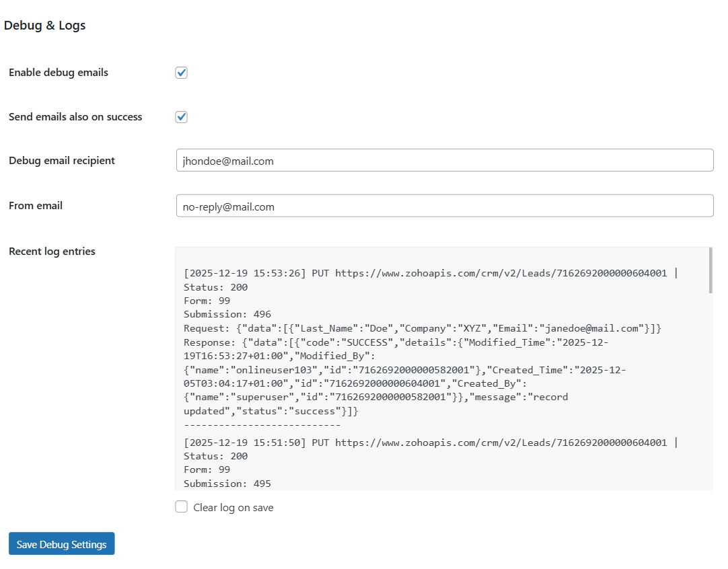The height and width of the screenshot is (569, 728).
Task: Click the From email label
Action: (36, 205)
